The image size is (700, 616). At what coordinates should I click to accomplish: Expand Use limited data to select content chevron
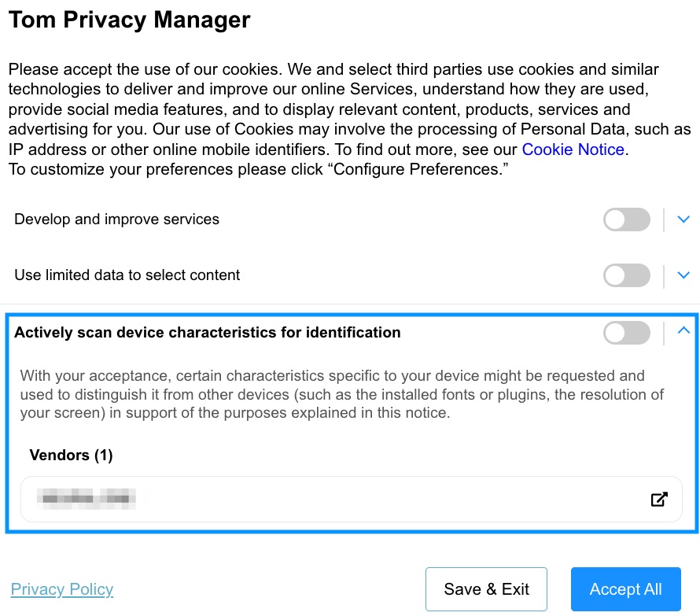(x=683, y=275)
